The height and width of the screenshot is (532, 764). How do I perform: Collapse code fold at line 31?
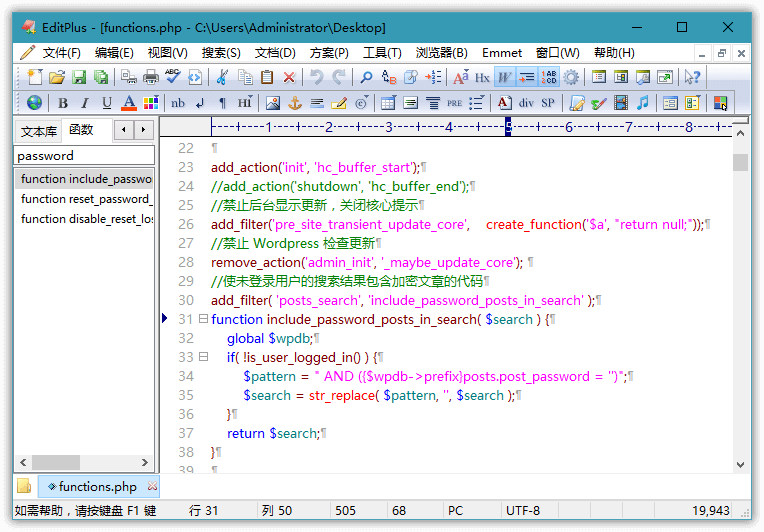pos(203,319)
